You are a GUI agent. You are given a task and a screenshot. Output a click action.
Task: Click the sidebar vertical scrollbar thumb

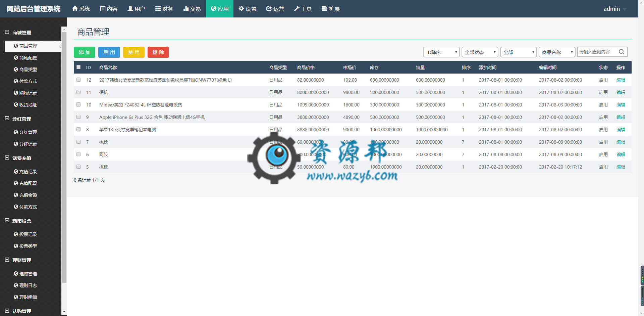(64, 158)
